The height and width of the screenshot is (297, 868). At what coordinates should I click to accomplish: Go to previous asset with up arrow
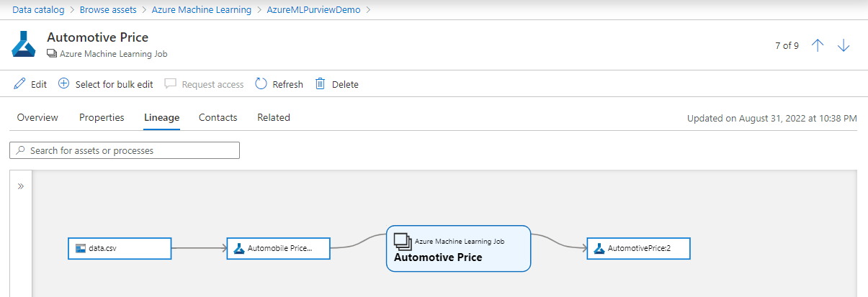pyautogui.click(x=818, y=45)
